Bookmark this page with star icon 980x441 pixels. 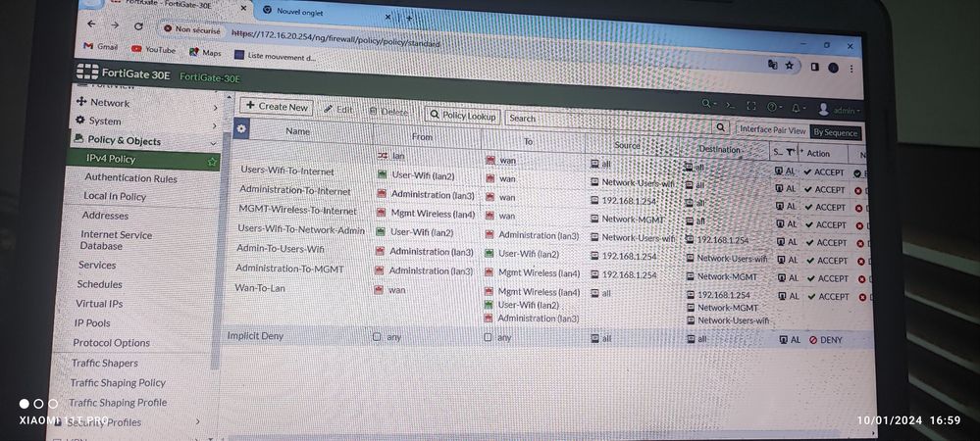pos(789,65)
